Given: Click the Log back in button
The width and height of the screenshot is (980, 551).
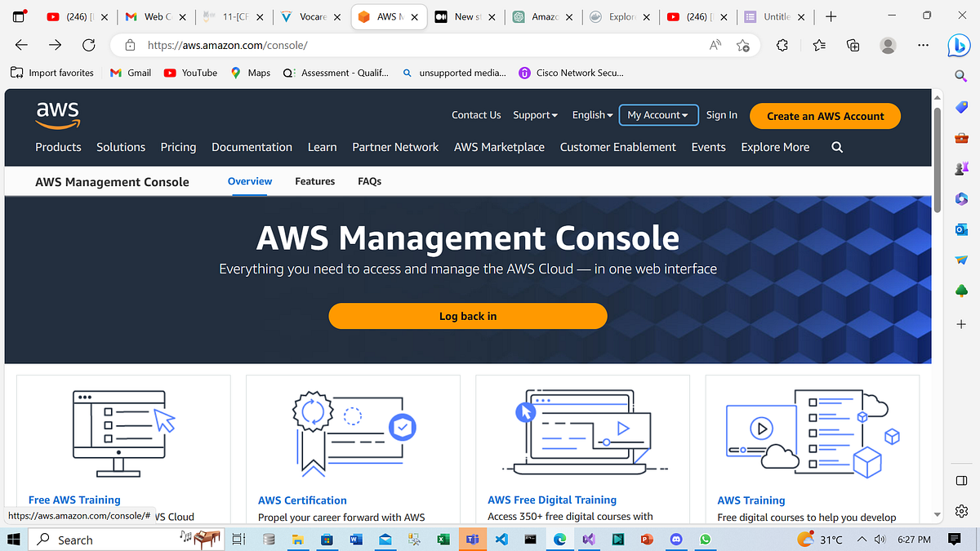Looking at the screenshot, I should pyautogui.click(x=468, y=316).
